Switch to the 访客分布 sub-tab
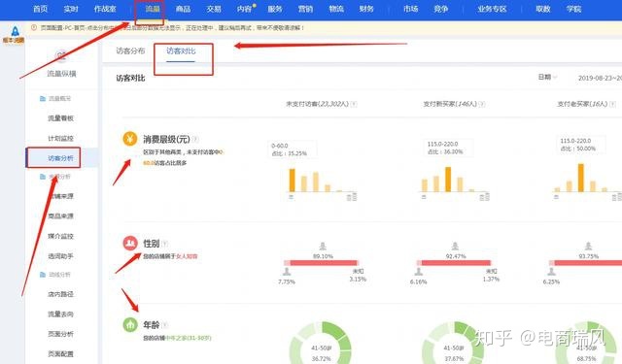 [x=130, y=51]
